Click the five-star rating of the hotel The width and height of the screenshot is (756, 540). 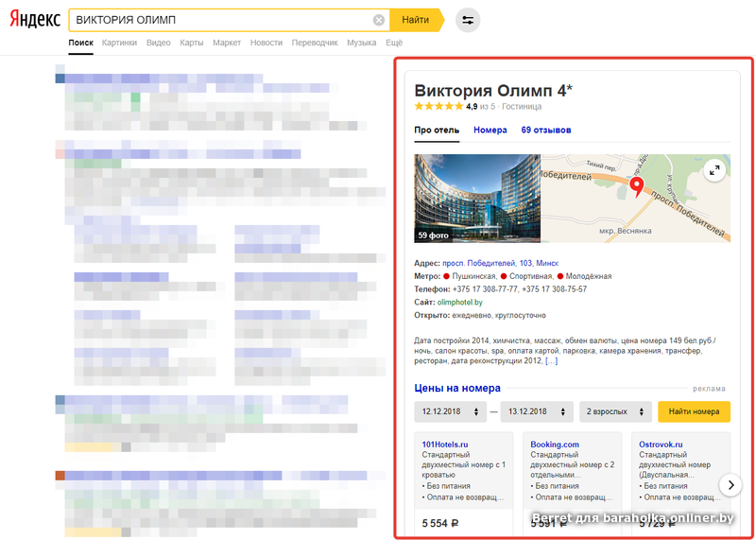click(x=438, y=107)
